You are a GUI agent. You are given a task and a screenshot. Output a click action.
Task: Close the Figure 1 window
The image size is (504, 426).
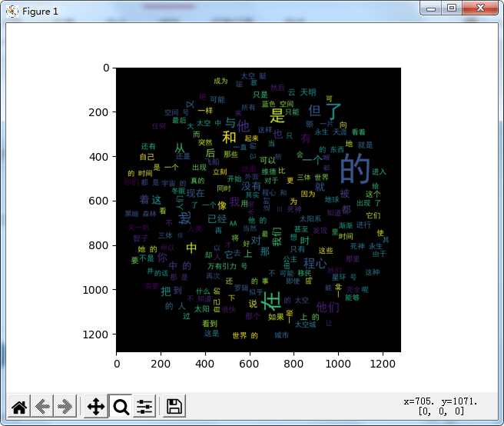tap(480, 8)
